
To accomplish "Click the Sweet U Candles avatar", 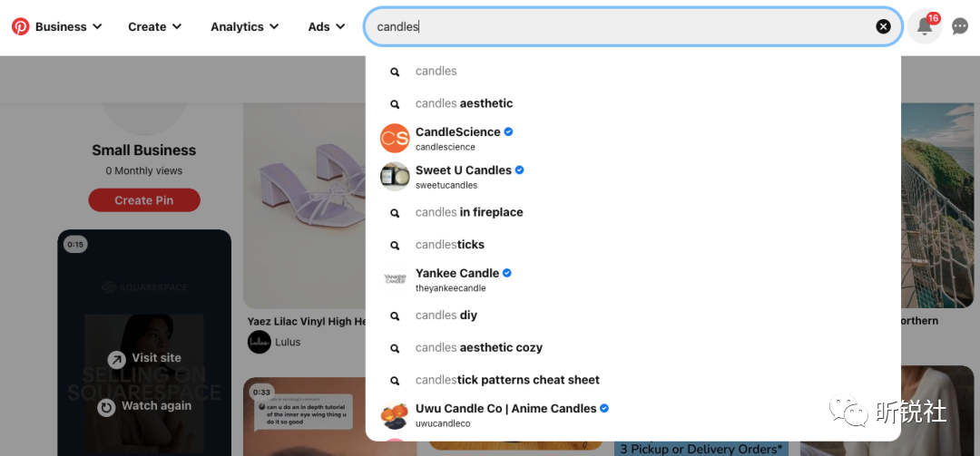I will tap(395, 177).
